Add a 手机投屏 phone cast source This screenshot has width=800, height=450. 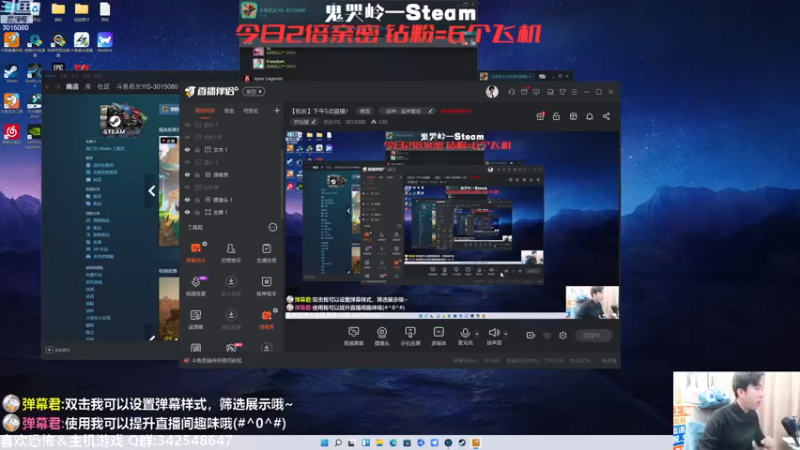pos(410,336)
